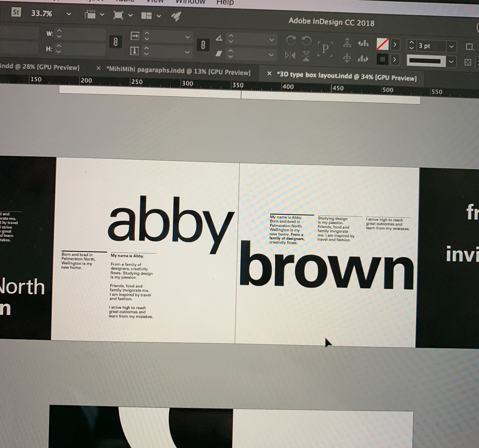
Task: Click the Select Previous Object icon
Action: click(x=363, y=43)
